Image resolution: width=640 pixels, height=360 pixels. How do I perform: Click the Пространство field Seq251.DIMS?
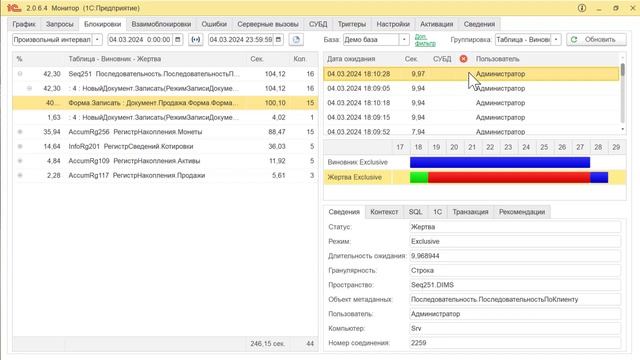coord(515,285)
